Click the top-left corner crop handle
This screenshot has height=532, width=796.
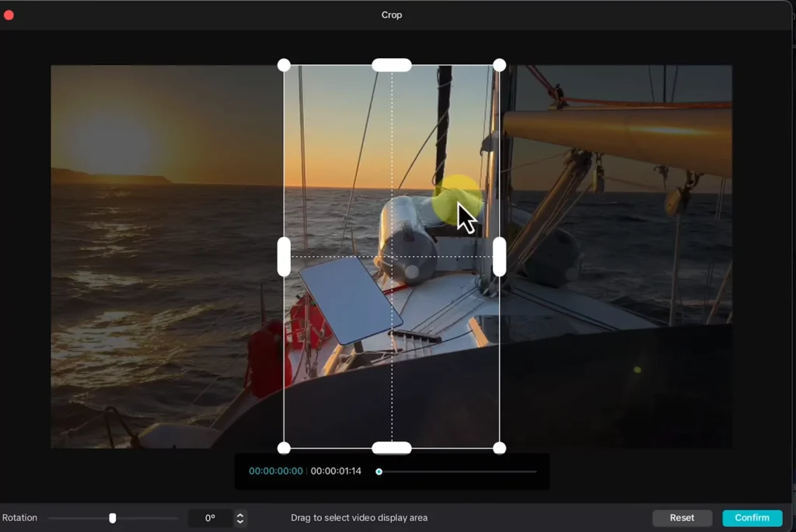pos(284,65)
